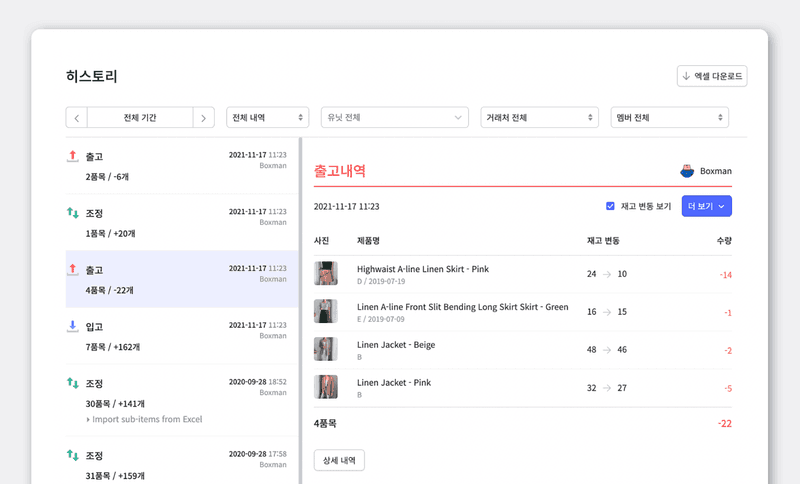Click the red outbound arrow icon on first entry

(73, 157)
